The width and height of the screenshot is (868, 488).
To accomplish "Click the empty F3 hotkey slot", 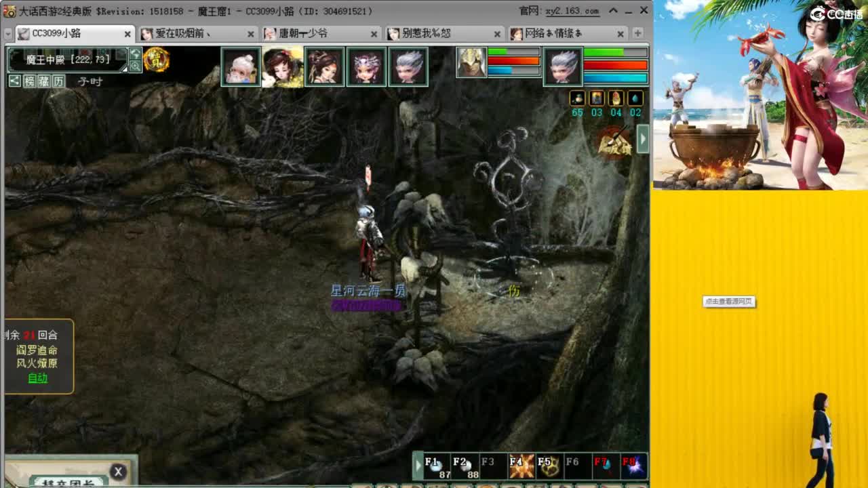I will tap(493, 466).
